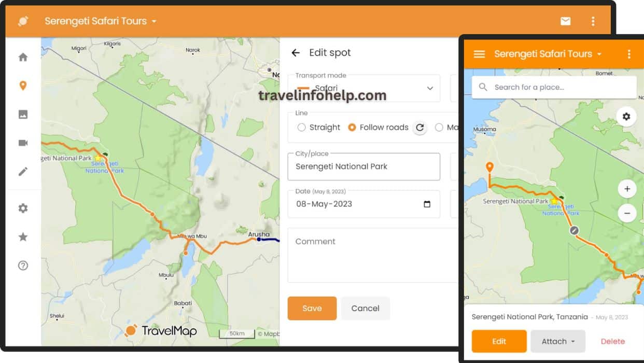The width and height of the screenshot is (644, 363).
Task: Open the three-dot menu in desktop header
Action: click(x=593, y=21)
